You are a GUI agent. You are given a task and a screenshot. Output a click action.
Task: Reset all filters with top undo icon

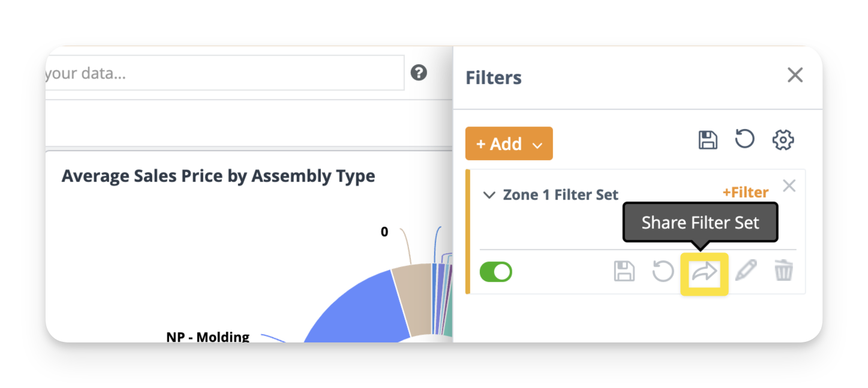click(744, 140)
